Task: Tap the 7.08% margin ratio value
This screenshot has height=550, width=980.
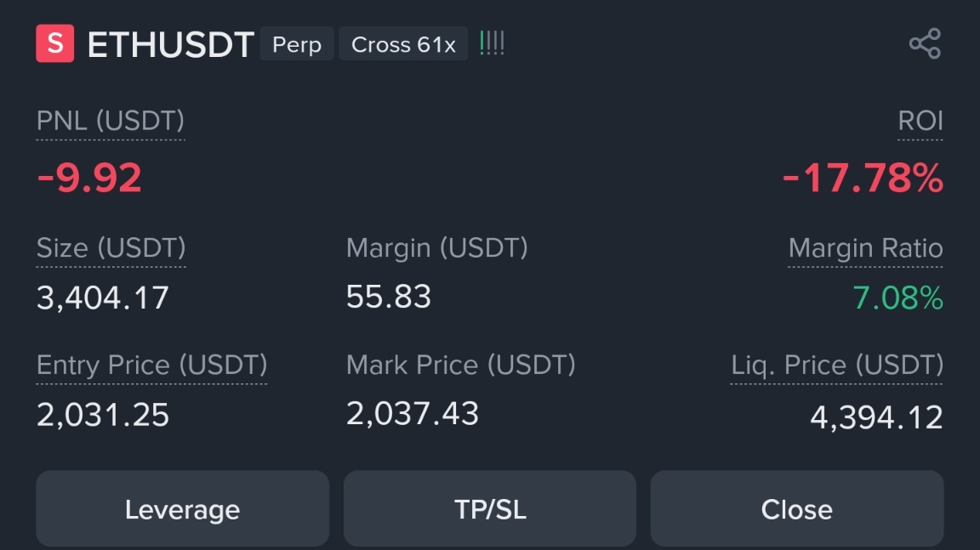Action: [x=898, y=298]
